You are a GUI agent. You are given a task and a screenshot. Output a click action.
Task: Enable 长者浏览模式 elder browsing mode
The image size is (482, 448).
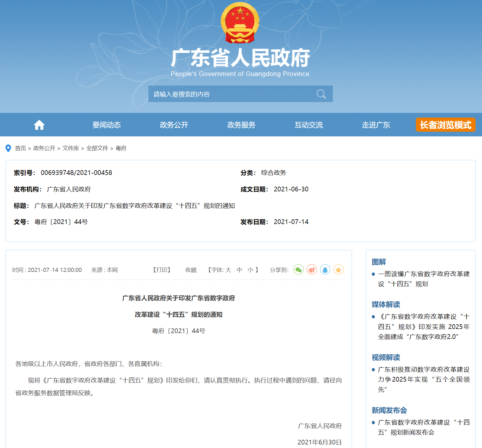click(445, 125)
